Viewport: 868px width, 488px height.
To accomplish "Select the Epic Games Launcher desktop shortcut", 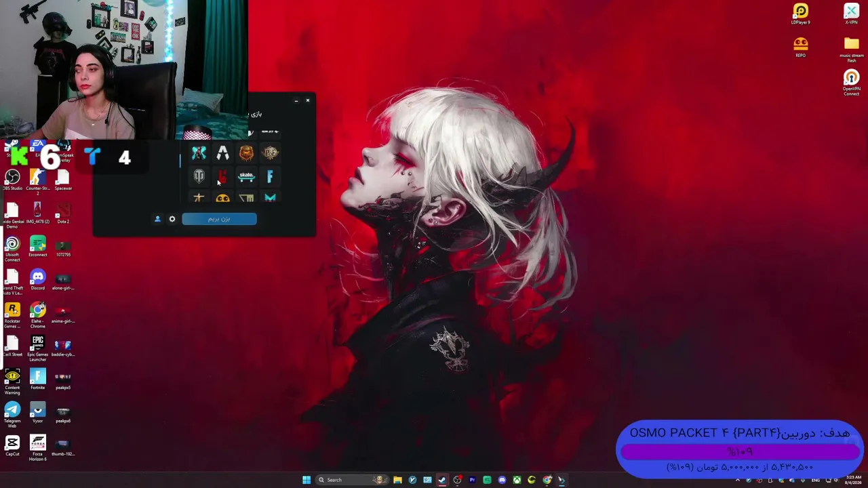I will (37, 349).
